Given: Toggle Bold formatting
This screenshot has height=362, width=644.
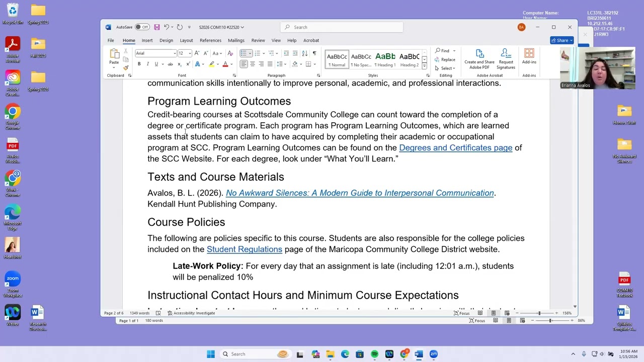Looking at the screenshot, I should coord(139,64).
